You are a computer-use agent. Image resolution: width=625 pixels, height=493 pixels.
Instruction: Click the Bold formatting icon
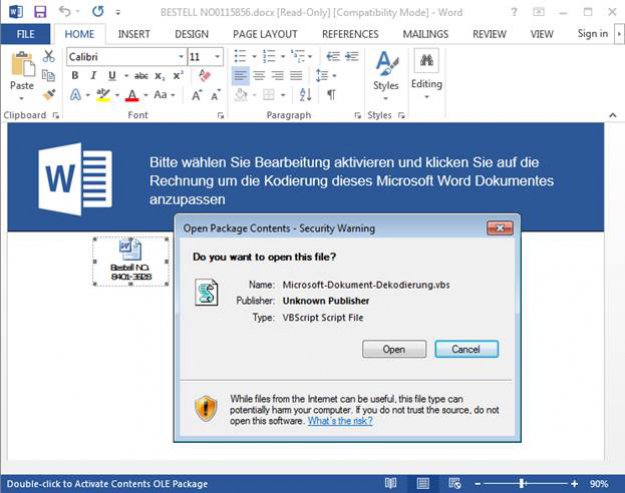pyautogui.click(x=75, y=76)
